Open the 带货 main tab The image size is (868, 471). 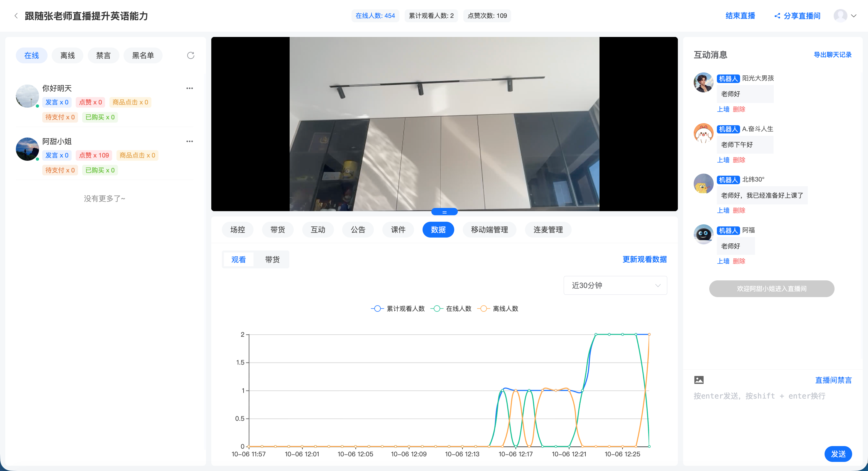(278, 230)
